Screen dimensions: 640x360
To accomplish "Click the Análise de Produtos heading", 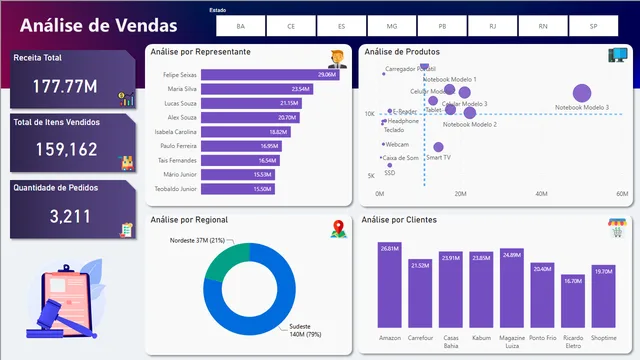I will coord(402,52).
